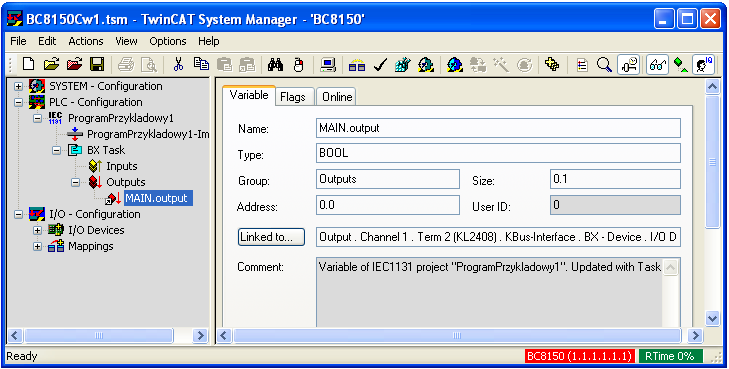Click the Group field showing Outputs
729x369 pixels.
(388, 179)
